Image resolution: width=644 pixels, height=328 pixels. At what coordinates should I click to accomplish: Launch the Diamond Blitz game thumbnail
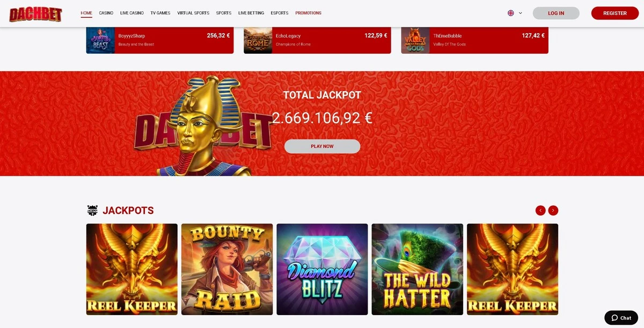[x=322, y=270]
